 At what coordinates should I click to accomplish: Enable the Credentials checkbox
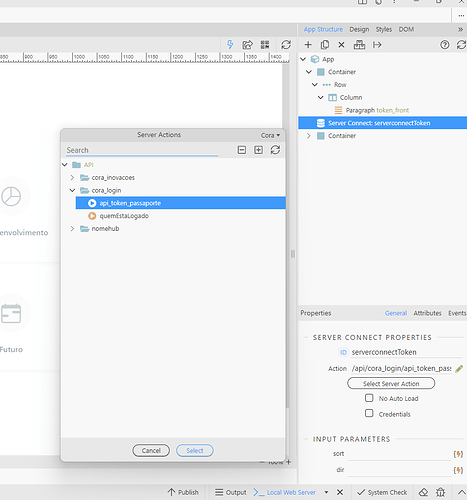tap(369, 413)
